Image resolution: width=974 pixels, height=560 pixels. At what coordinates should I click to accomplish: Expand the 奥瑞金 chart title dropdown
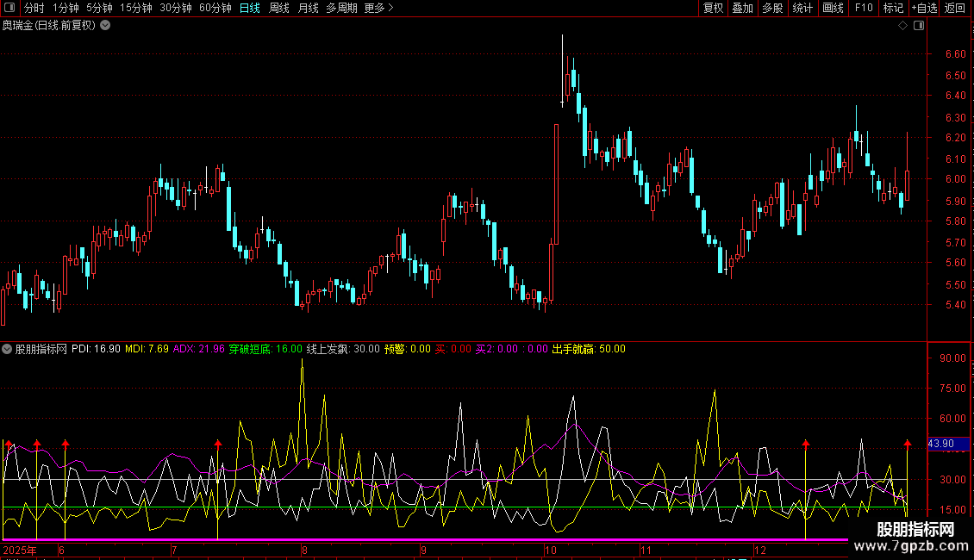tap(105, 26)
